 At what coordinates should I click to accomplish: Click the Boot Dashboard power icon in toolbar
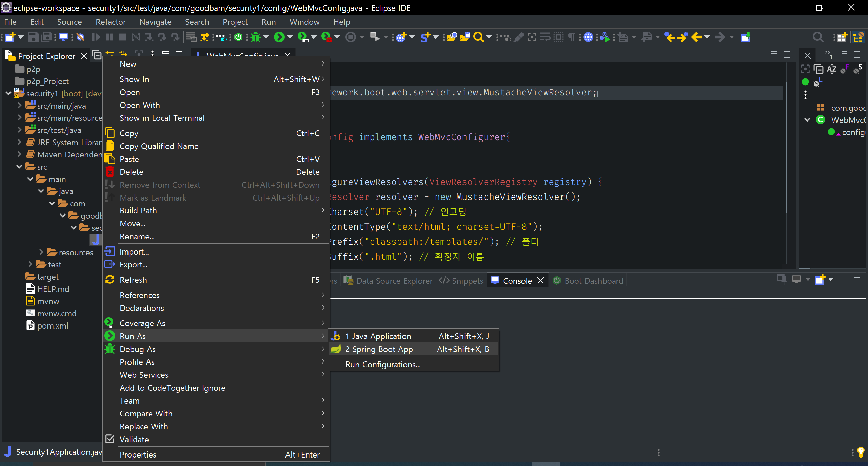click(x=238, y=37)
